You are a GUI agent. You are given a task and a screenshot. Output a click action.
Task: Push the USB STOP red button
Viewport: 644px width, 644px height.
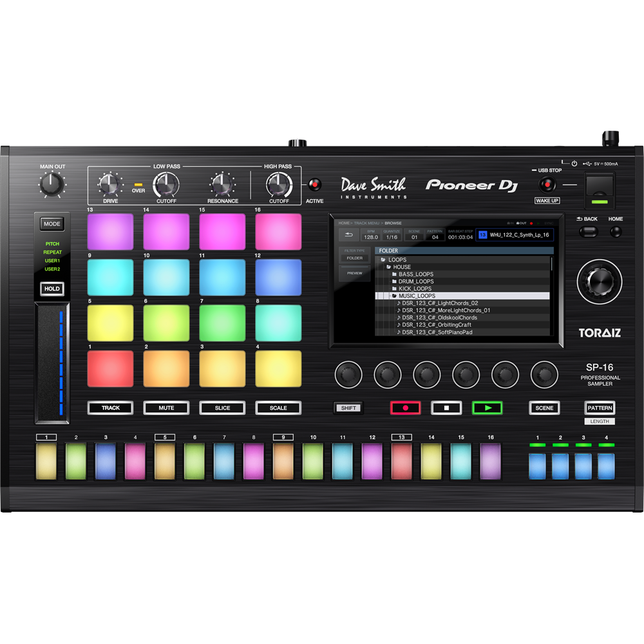coord(547,184)
